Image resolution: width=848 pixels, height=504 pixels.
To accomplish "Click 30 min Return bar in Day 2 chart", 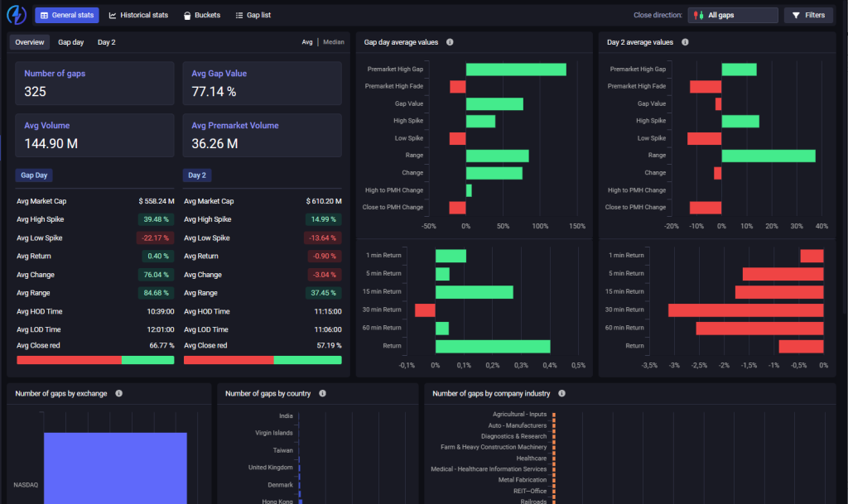I will pos(746,310).
